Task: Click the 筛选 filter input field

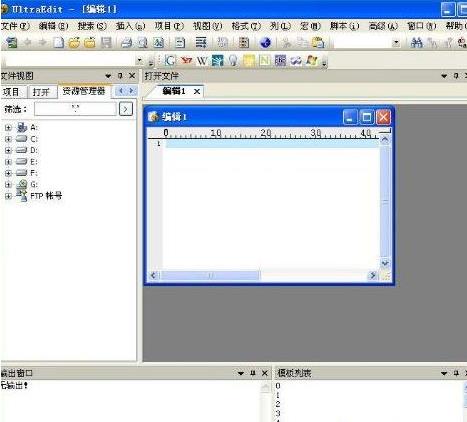Action: click(x=75, y=109)
